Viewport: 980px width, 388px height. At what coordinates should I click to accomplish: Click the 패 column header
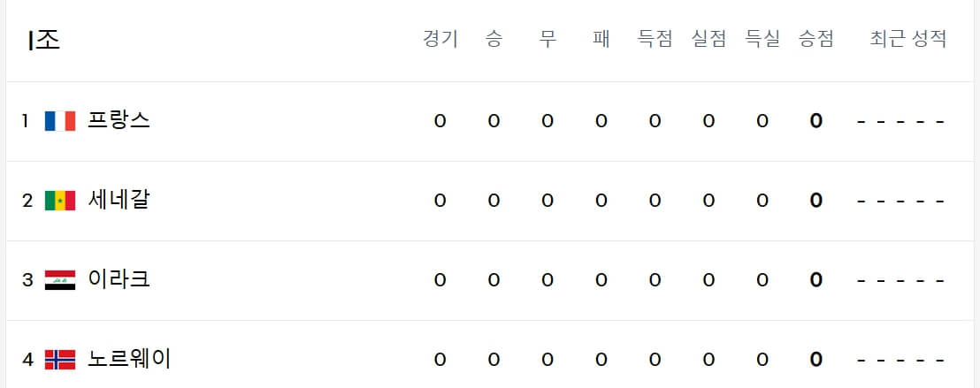(601, 40)
